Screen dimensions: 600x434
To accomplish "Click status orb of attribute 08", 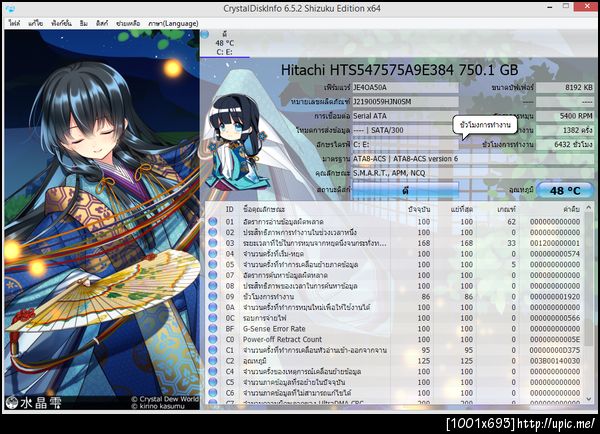I will coord(213,286).
